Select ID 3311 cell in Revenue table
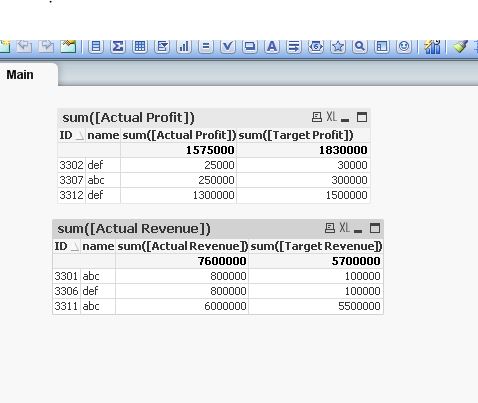The height and width of the screenshot is (403, 478). (x=66, y=306)
